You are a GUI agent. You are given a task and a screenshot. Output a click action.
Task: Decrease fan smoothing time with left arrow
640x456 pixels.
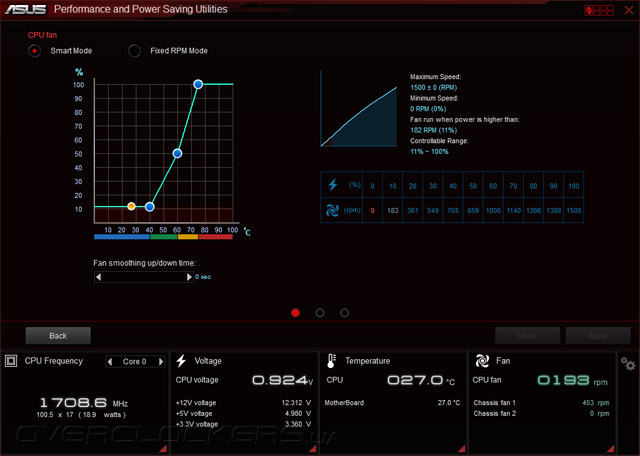point(98,277)
